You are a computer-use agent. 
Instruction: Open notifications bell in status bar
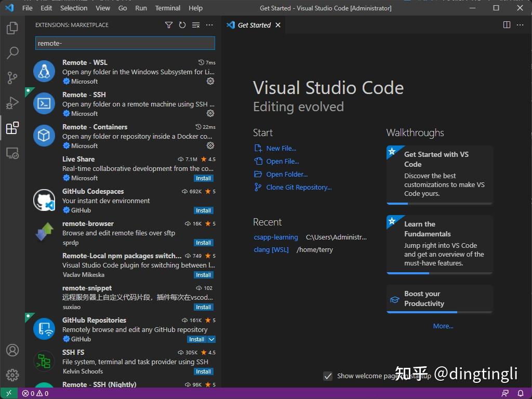pyautogui.click(x=521, y=394)
